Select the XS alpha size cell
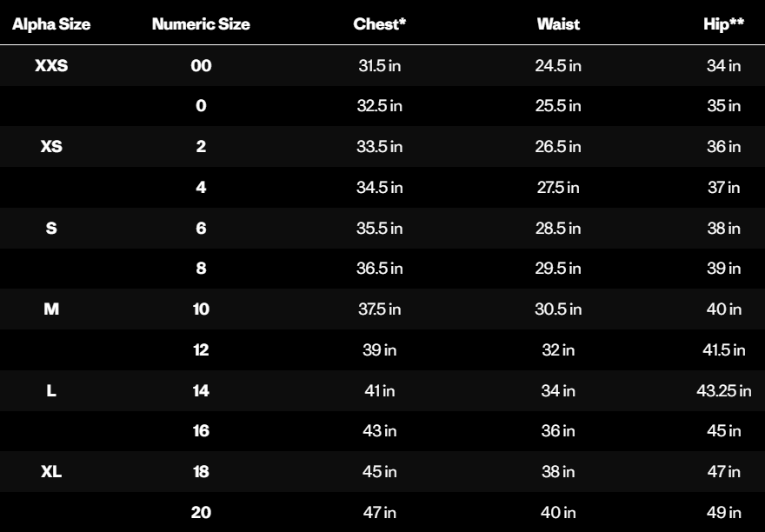Viewport: 765px width, 532px height. pos(51,146)
